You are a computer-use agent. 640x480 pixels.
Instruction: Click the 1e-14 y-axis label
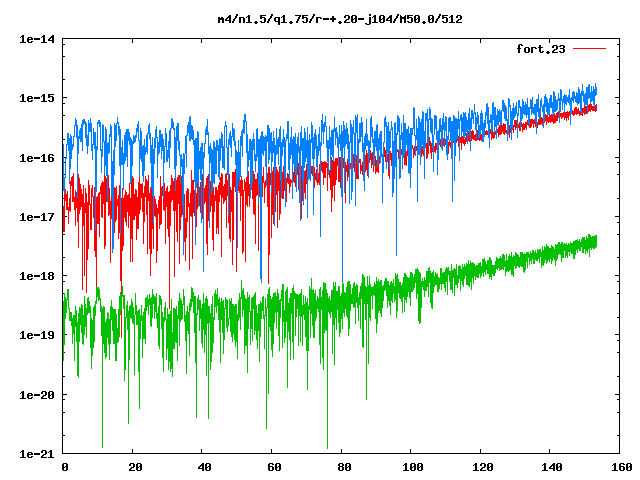pos(37,39)
